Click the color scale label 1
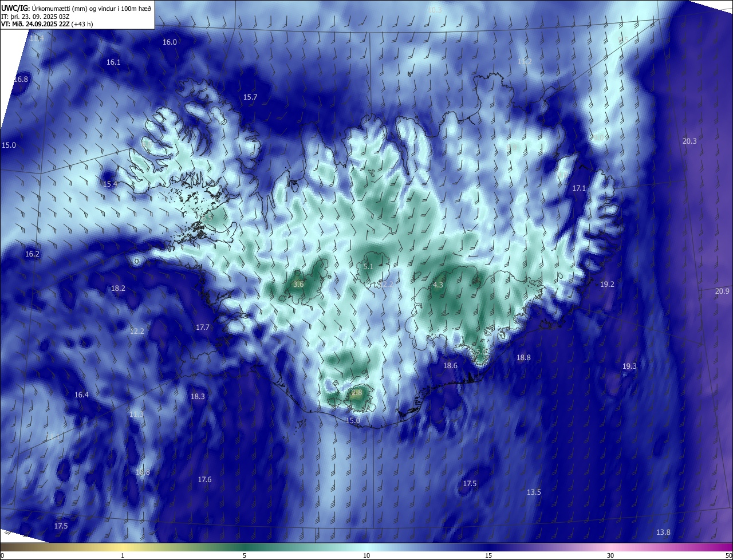The image size is (733, 560). [123, 555]
